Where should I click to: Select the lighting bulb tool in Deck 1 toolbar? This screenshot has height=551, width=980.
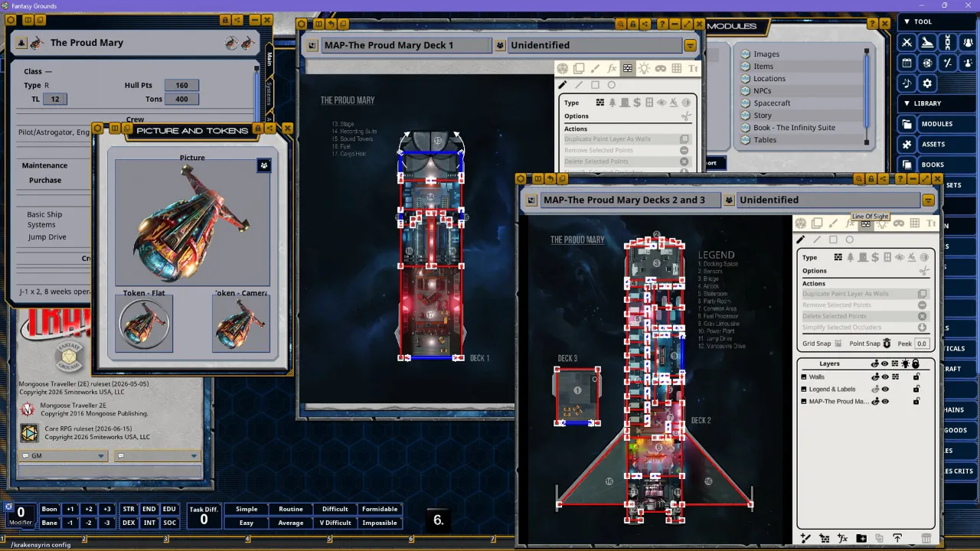(644, 68)
